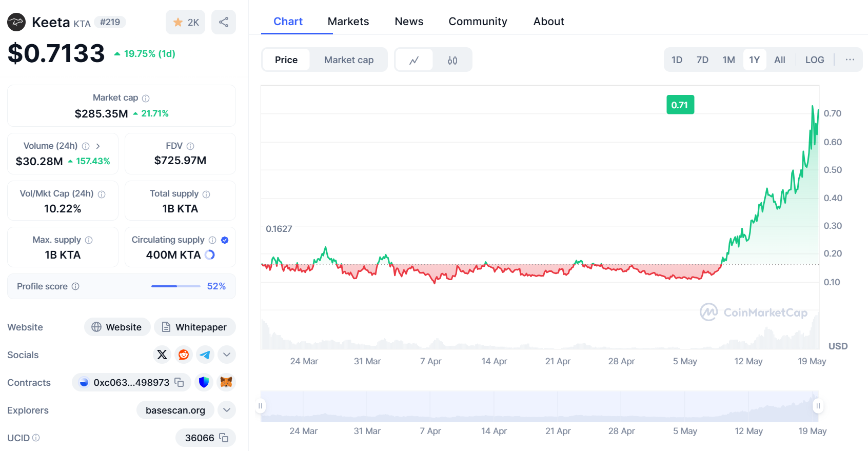Image resolution: width=868 pixels, height=451 pixels.
Task: Open the Reddit social link
Action: click(184, 355)
